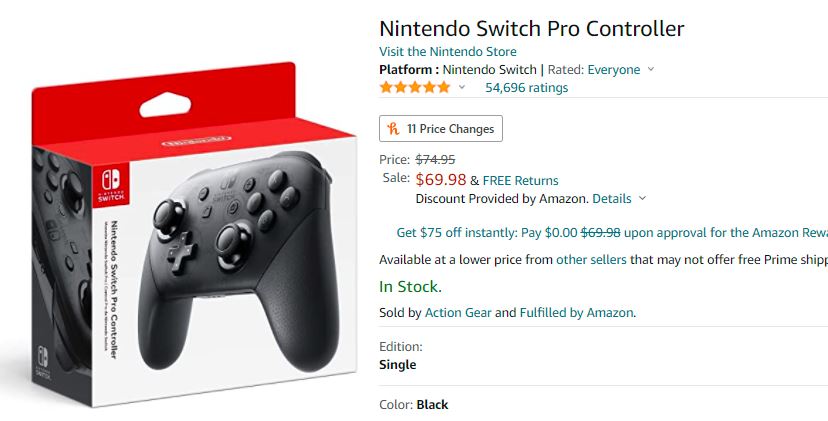This screenshot has height=421, width=828.
Task: Open the Visit the Nintendo Store link
Action: click(447, 51)
